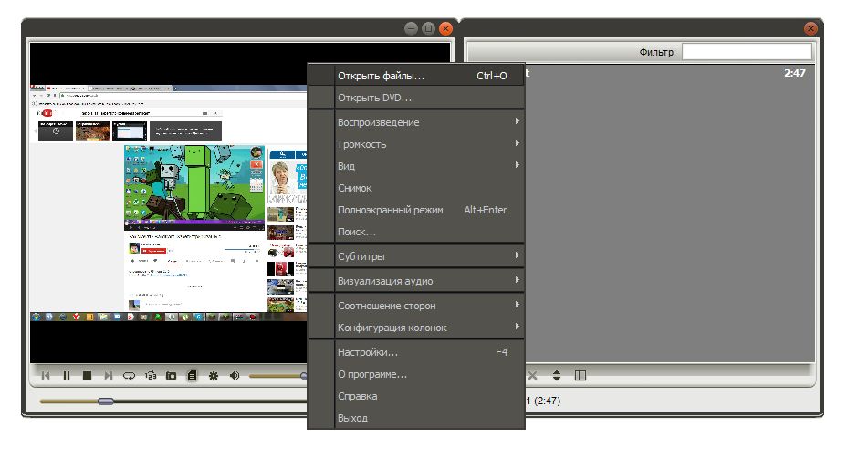Image resolution: width=868 pixels, height=458 pixels.
Task: Maximize the player window
Action: (x=428, y=29)
